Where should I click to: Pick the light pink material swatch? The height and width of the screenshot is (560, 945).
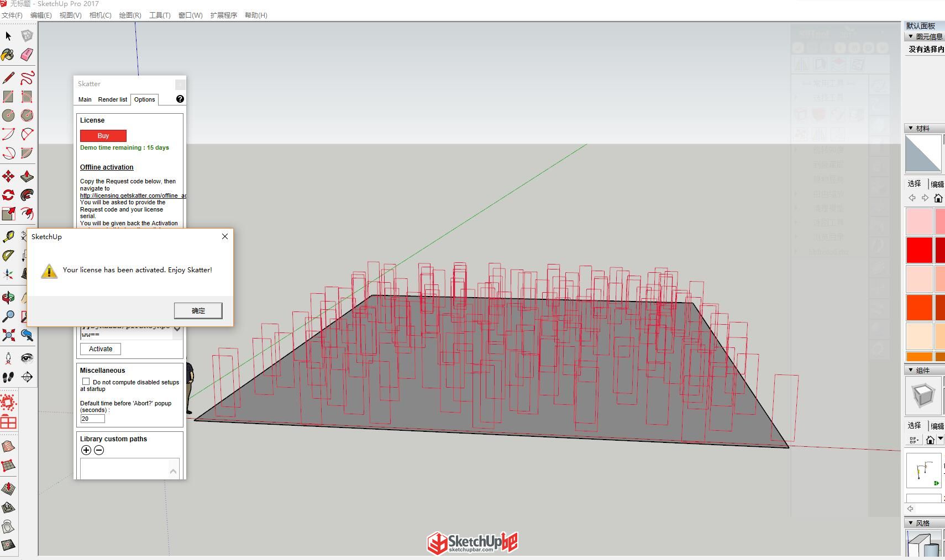point(919,221)
